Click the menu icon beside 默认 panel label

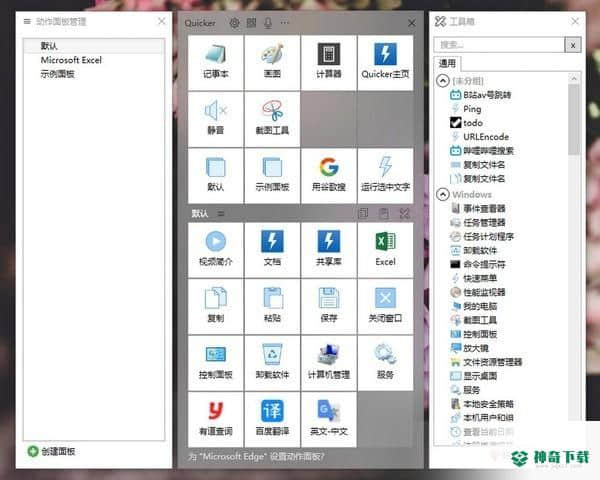(221, 214)
